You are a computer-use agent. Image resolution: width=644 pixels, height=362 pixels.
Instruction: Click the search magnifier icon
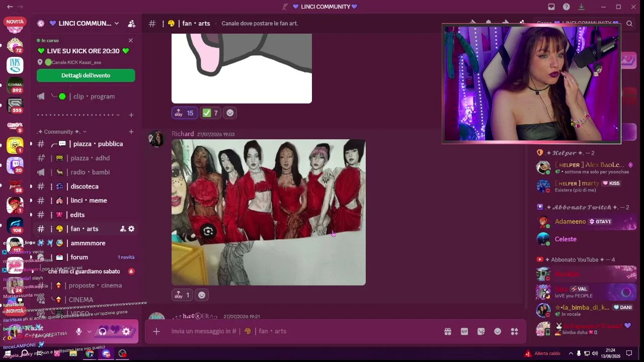pyautogui.click(x=629, y=23)
